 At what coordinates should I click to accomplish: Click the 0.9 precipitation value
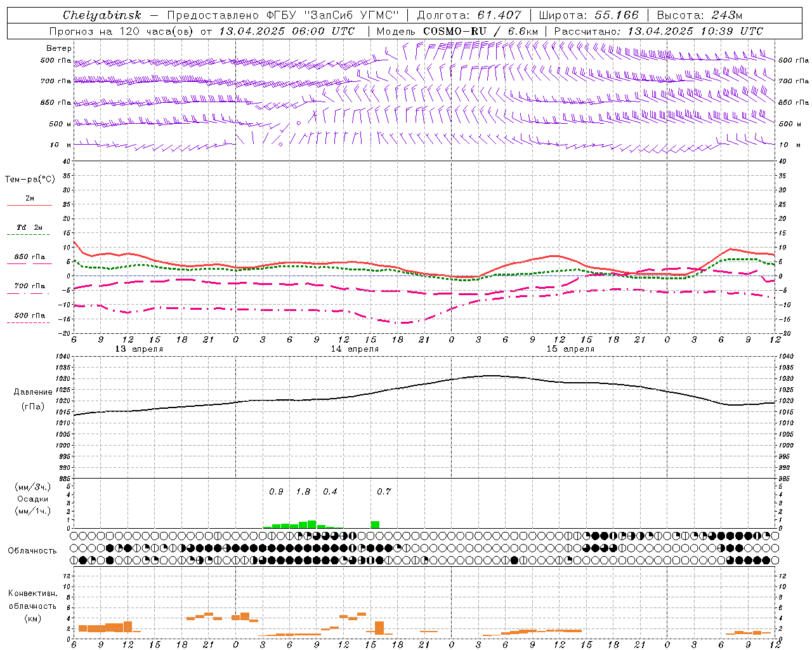point(276,491)
